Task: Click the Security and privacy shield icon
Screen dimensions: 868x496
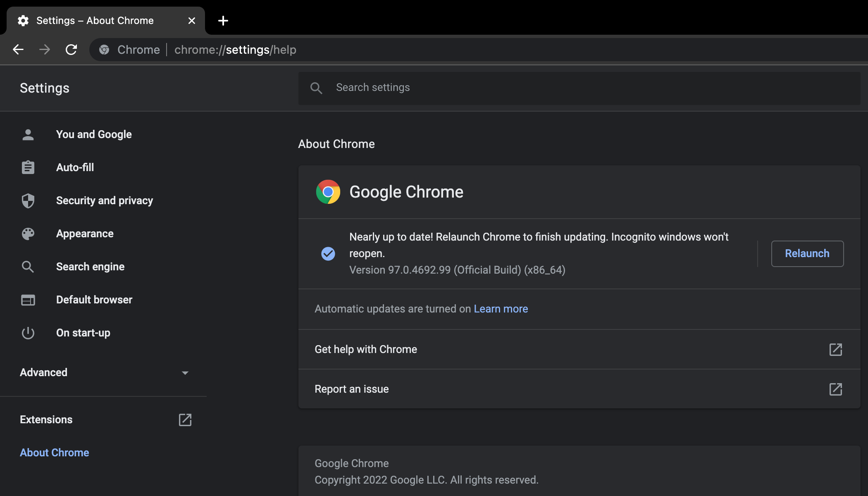Action: pyautogui.click(x=28, y=200)
